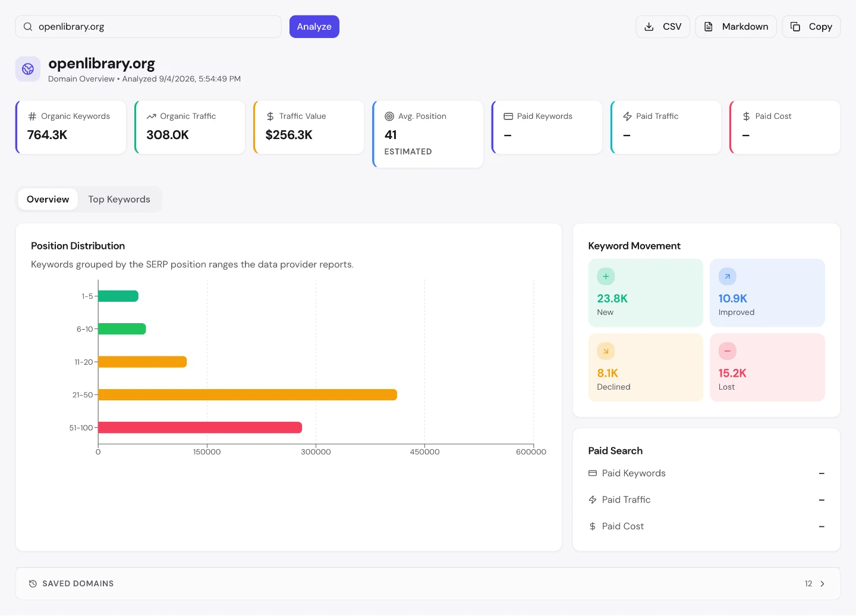Click the 23.8K New keywords value

click(x=612, y=299)
